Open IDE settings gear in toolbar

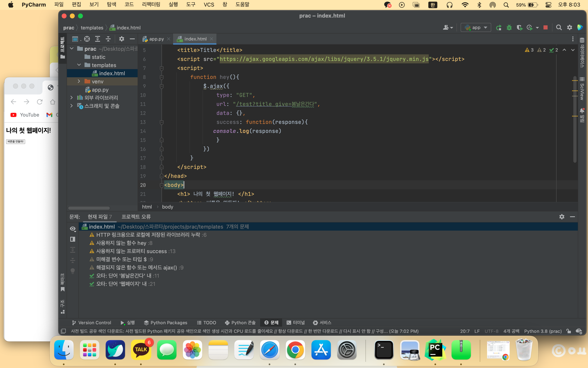tap(570, 28)
